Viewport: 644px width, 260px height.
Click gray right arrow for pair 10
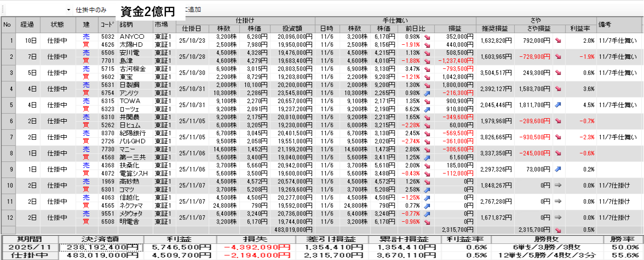click(x=558, y=186)
